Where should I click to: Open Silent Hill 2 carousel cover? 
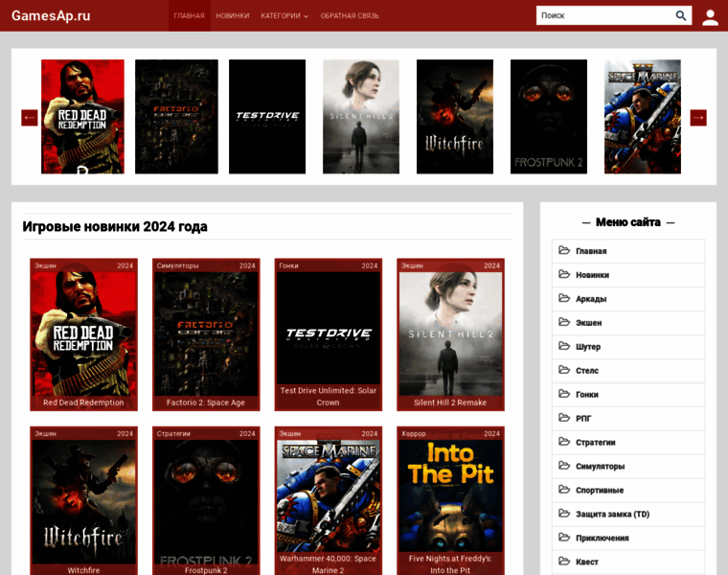coord(361,117)
